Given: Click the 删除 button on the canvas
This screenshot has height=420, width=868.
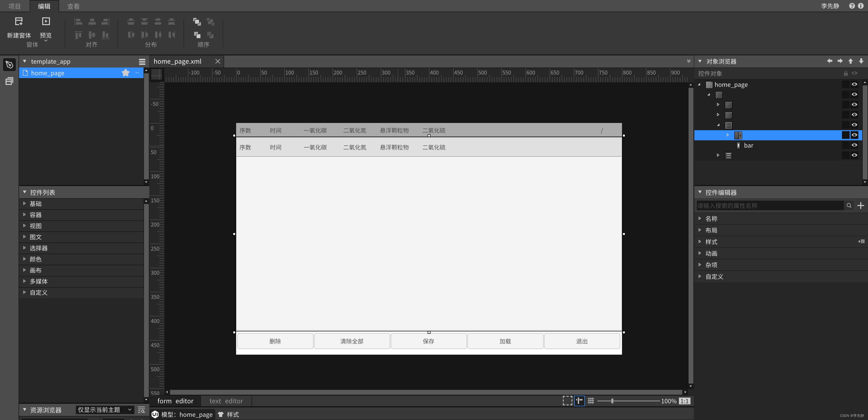Looking at the screenshot, I should 275,341.
